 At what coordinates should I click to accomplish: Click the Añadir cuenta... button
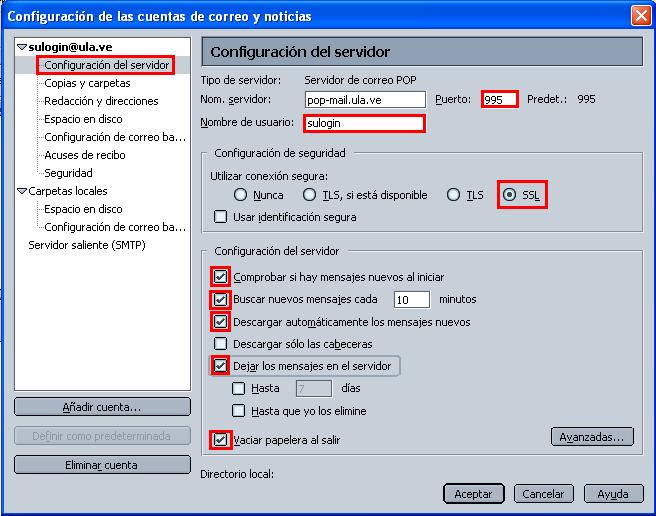(x=102, y=407)
